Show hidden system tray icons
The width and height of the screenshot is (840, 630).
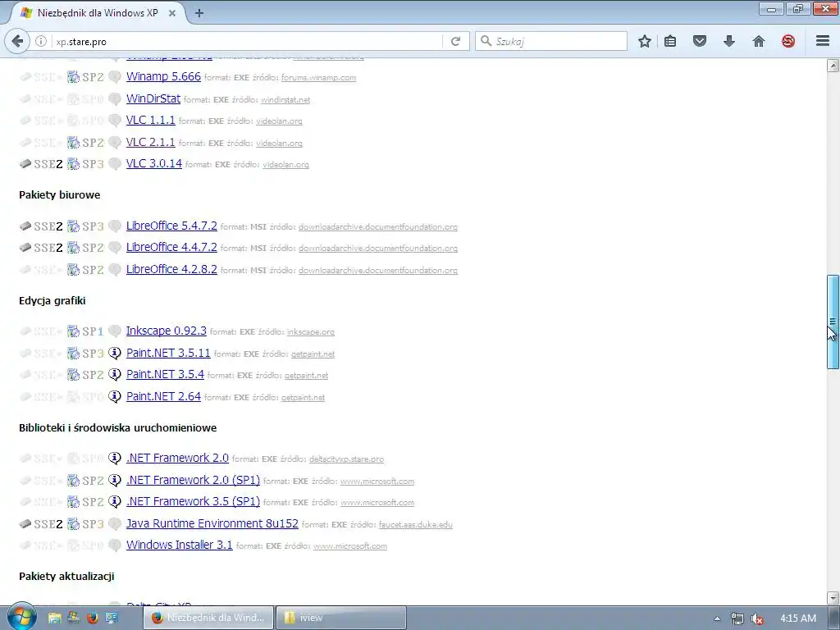pyautogui.click(x=717, y=619)
